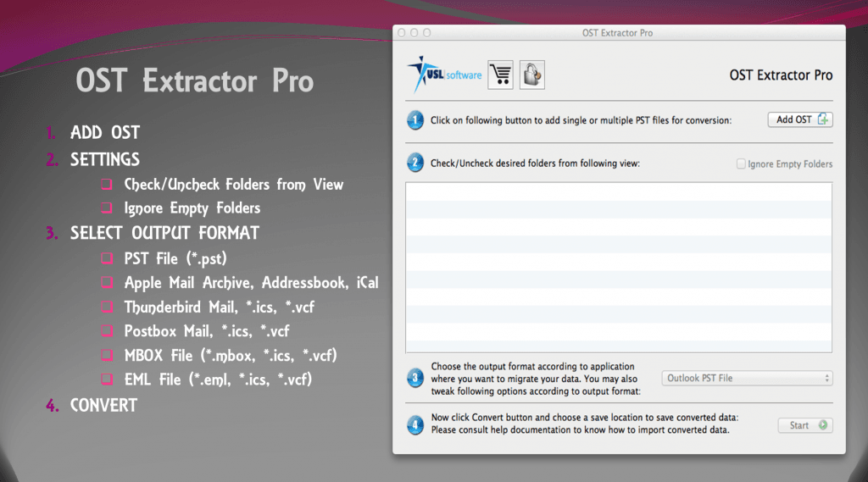Minimize the window using the middle title-bar button

415,33
